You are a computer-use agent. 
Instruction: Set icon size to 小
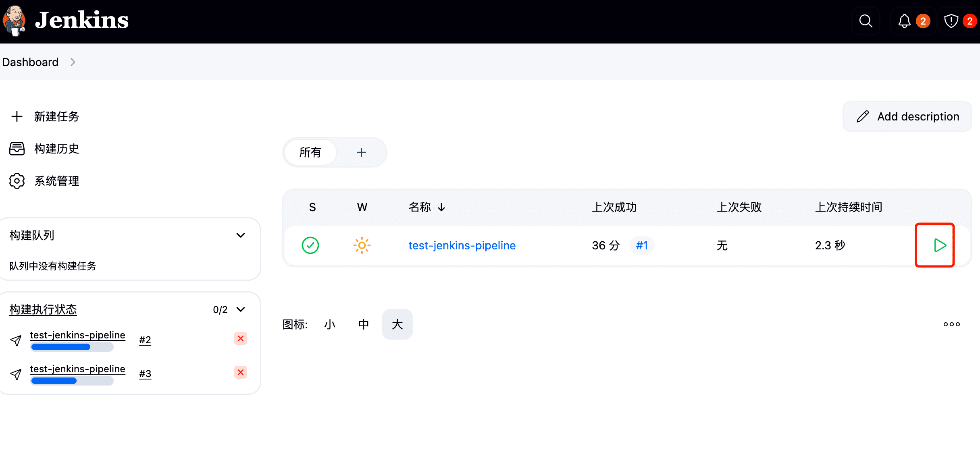pyautogui.click(x=330, y=324)
